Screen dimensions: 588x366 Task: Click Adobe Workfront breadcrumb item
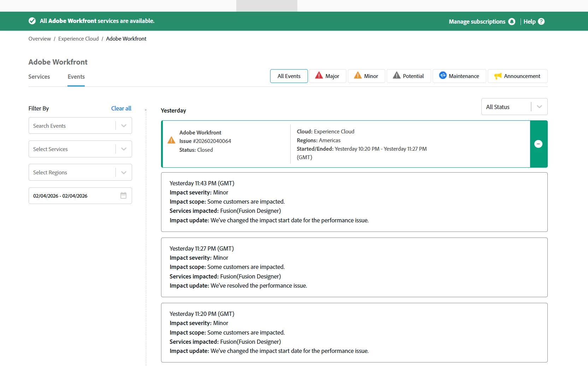126,39
